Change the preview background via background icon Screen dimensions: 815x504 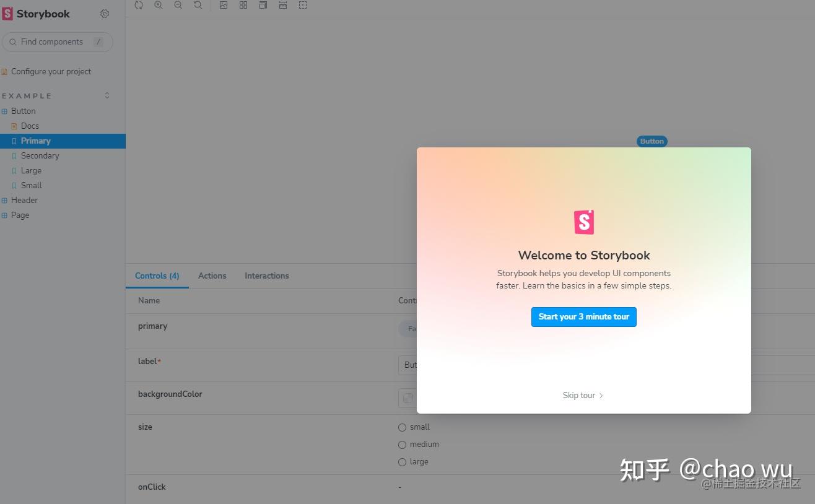pos(224,5)
